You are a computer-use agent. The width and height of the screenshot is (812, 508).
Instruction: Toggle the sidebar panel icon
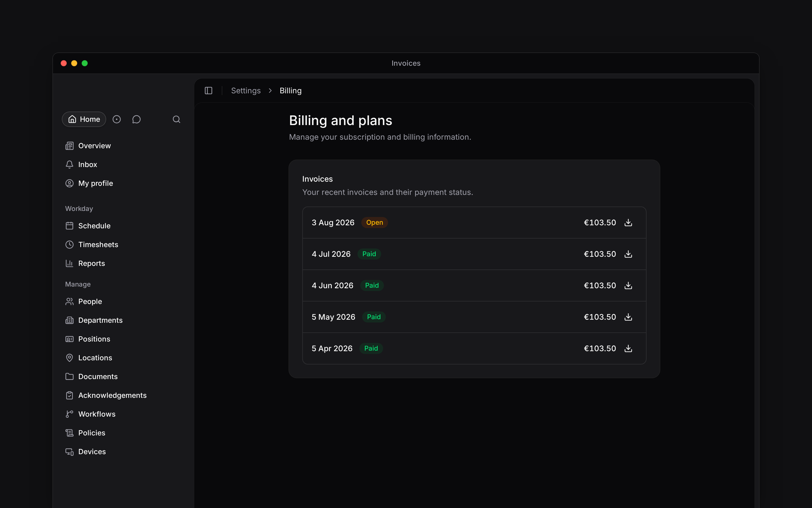(208, 91)
